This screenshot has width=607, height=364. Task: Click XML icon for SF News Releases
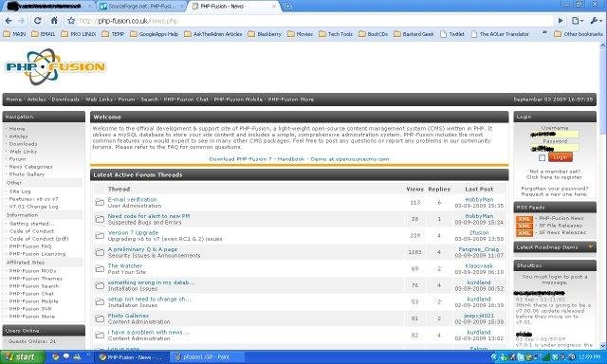524,233
